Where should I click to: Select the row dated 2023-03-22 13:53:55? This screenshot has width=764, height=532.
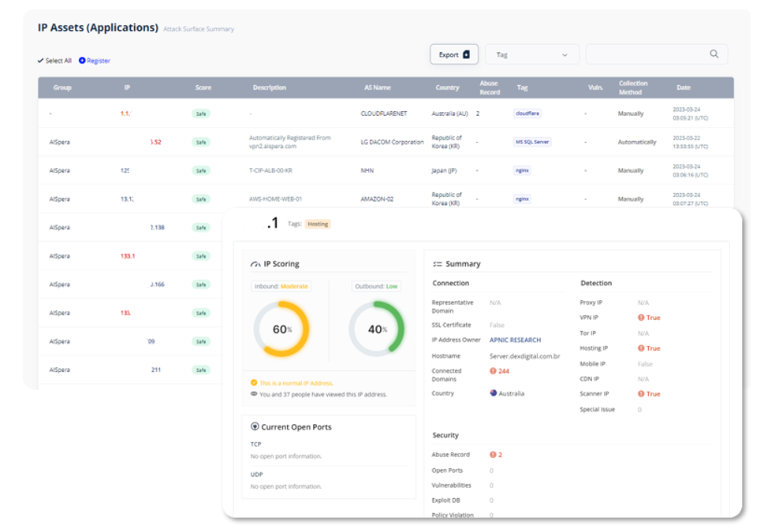pyautogui.click(x=386, y=142)
